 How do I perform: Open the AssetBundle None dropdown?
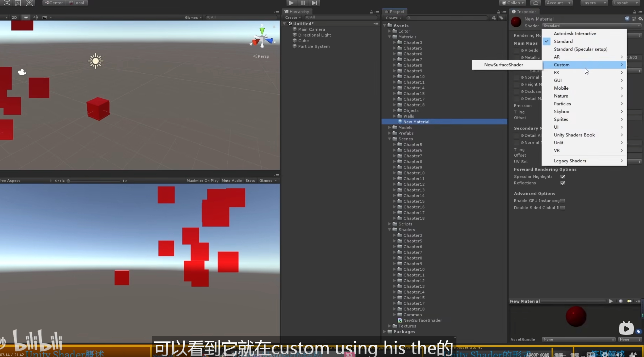pos(578,339)
